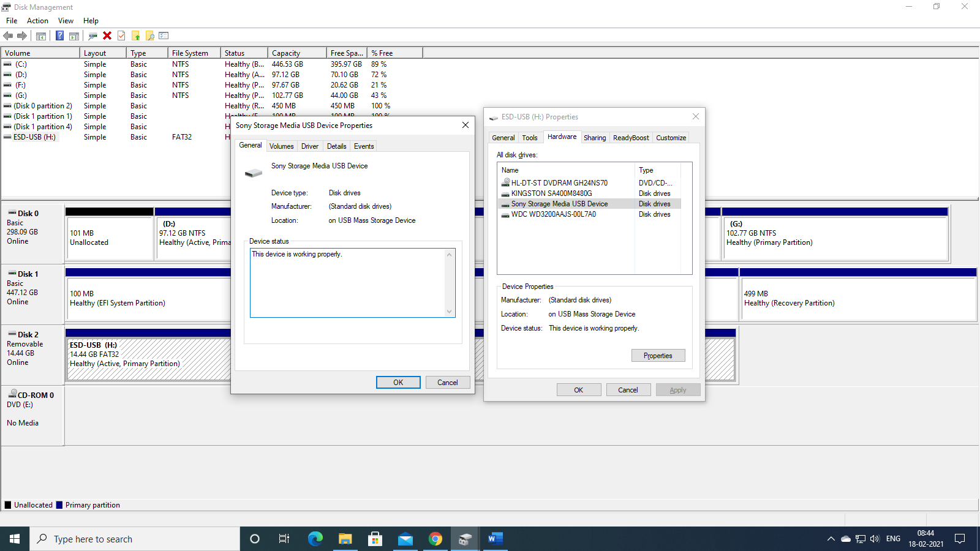Switch to Details tab in Sony properties
980x551 pixels.
coord(336,146)
